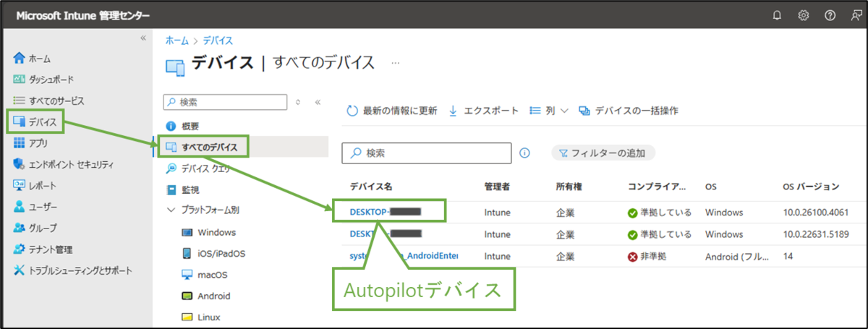Open the settings gear icon
This screenshot has width=868, height=329.
pyautogui.click(x=803, y=16)
